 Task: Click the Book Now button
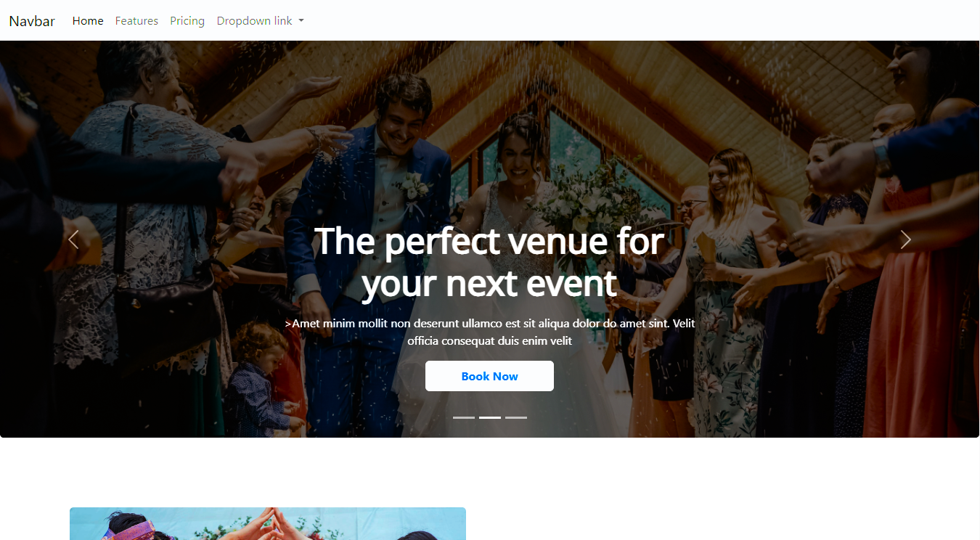click(489, 376)
